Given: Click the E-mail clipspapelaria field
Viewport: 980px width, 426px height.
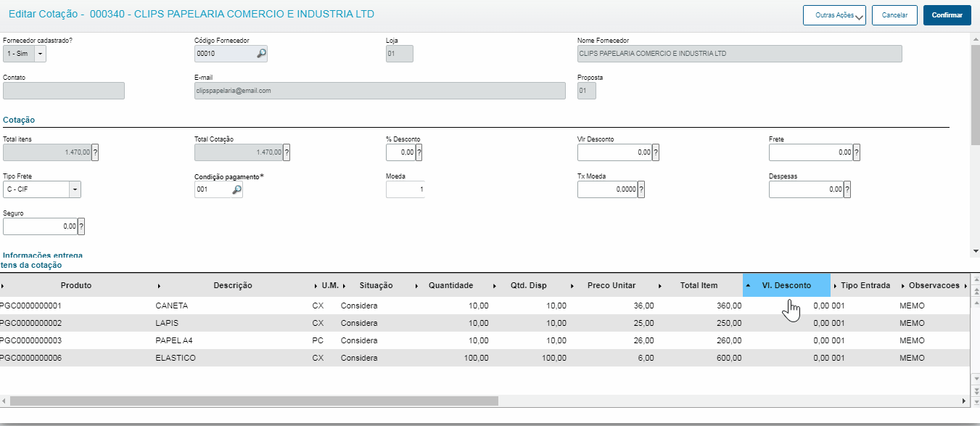Looking at the screenshot, I should (379, 91).
